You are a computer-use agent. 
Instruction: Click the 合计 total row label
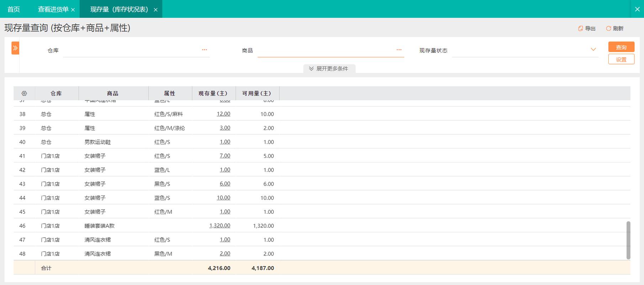[46, 268]
